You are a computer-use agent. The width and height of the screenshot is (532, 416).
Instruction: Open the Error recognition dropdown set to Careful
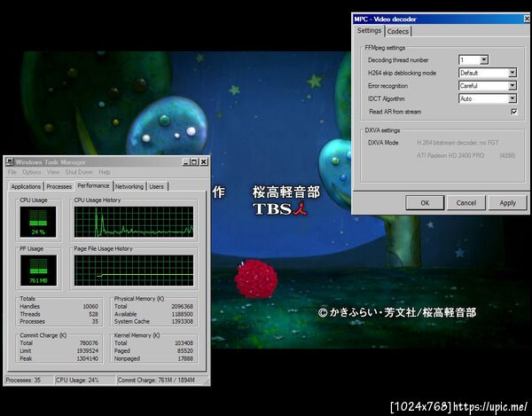click(x=512, y=85)
